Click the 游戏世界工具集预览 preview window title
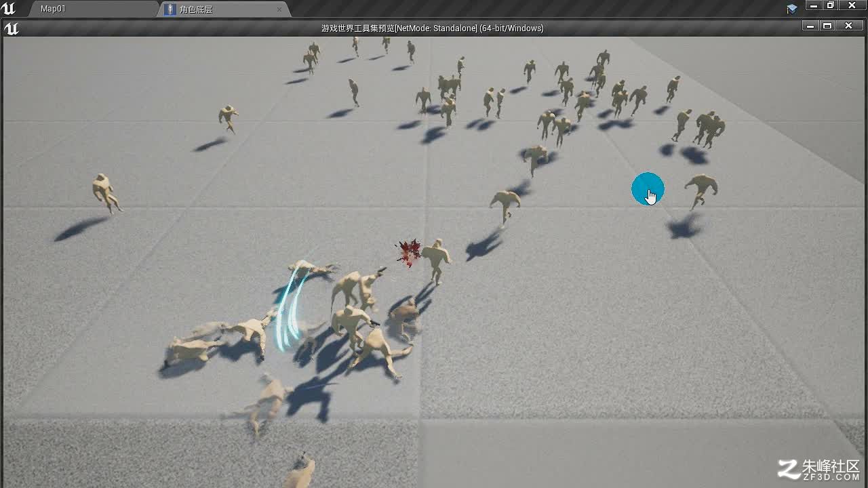868x488 pixels. [433, 28]
